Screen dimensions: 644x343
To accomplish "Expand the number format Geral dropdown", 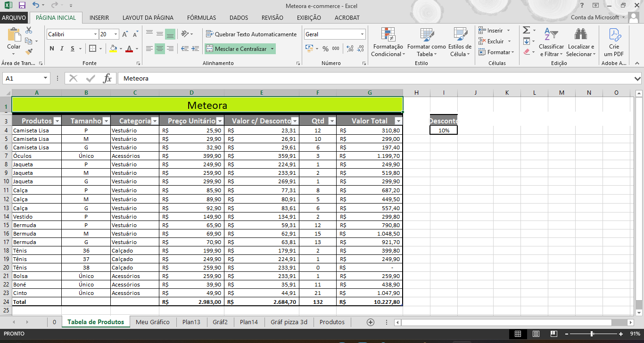I will (362, 34).
